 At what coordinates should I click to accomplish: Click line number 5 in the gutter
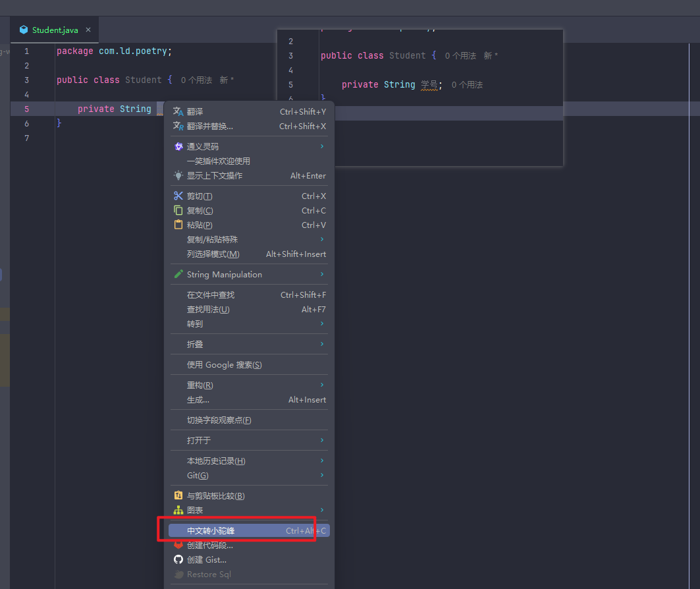(x=27, y=109)
